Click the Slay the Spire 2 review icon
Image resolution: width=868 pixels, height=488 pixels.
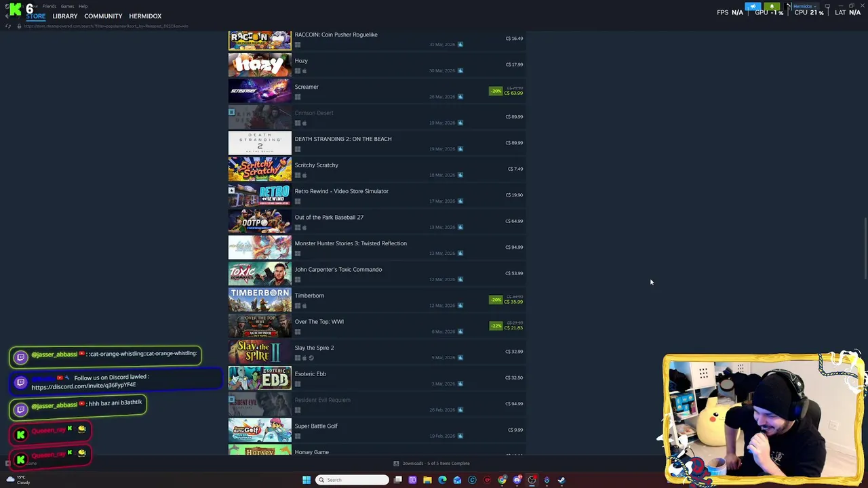(460, 358)
